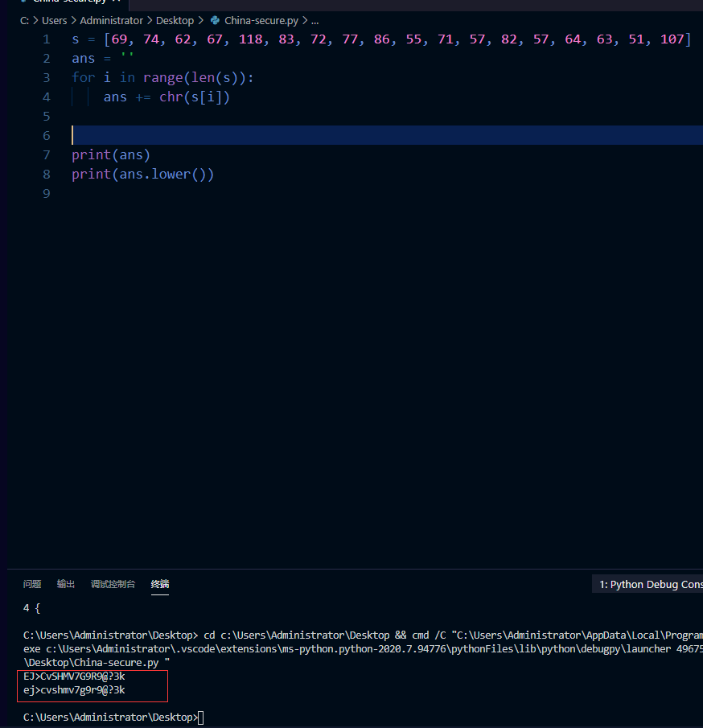The height and width of the screenshot is (728, 703).
Task: Click the '4 {' line in terminal
Action: 31,608
